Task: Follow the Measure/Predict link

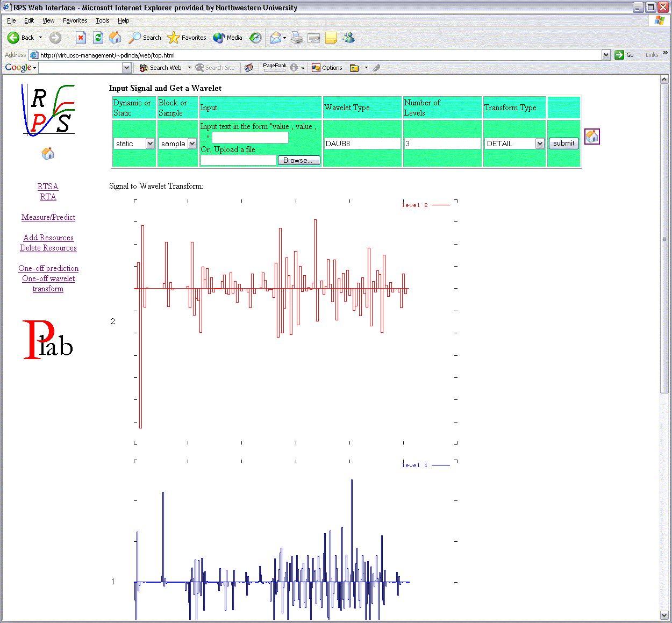Action: pyautogui.click(x=48, y=217)
